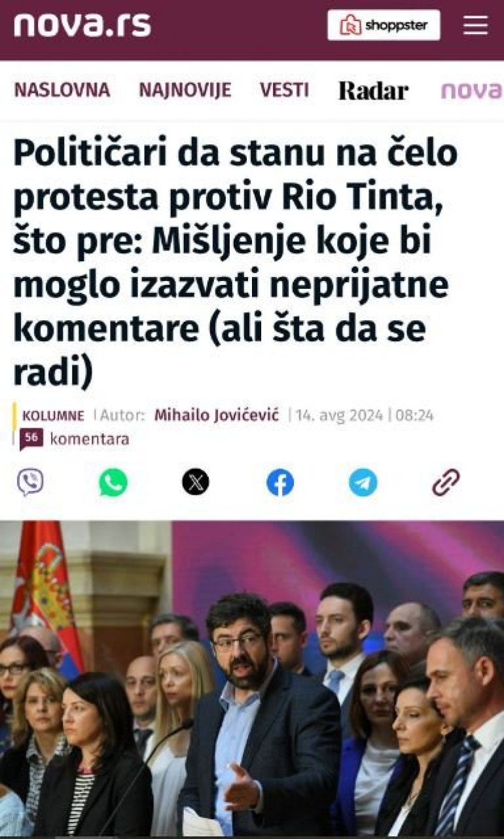This screenshot has width=504, height=839.
Task: Open the Radar section
Action: pos(373,91)
